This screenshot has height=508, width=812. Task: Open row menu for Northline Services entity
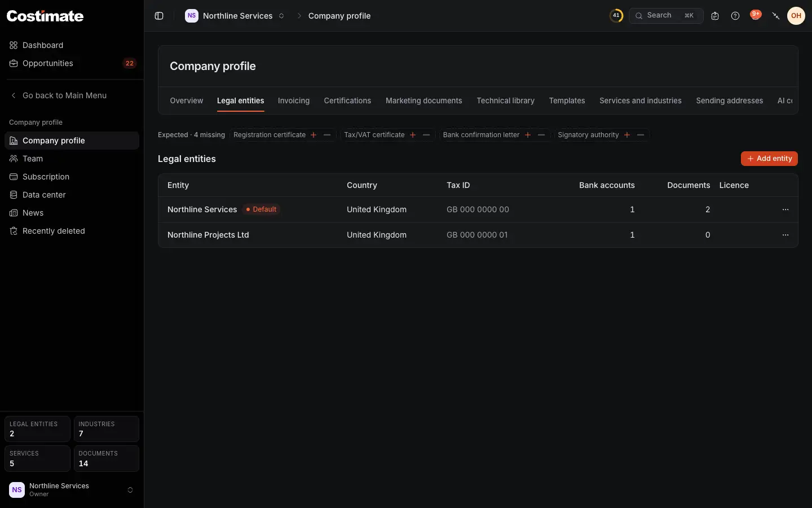[x=785, y=209]
